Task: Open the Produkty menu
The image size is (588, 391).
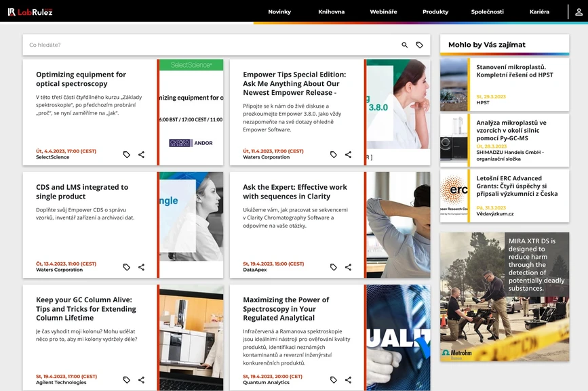Action: coord(435,12)
